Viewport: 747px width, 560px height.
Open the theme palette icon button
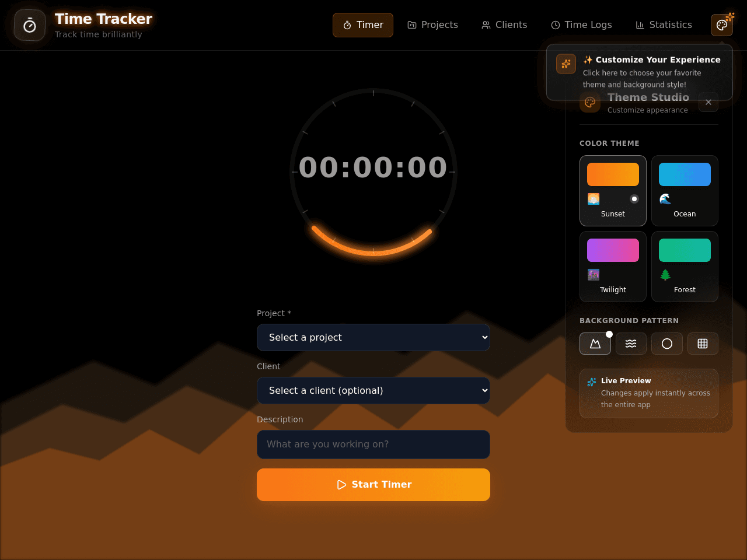coord(722,25)
